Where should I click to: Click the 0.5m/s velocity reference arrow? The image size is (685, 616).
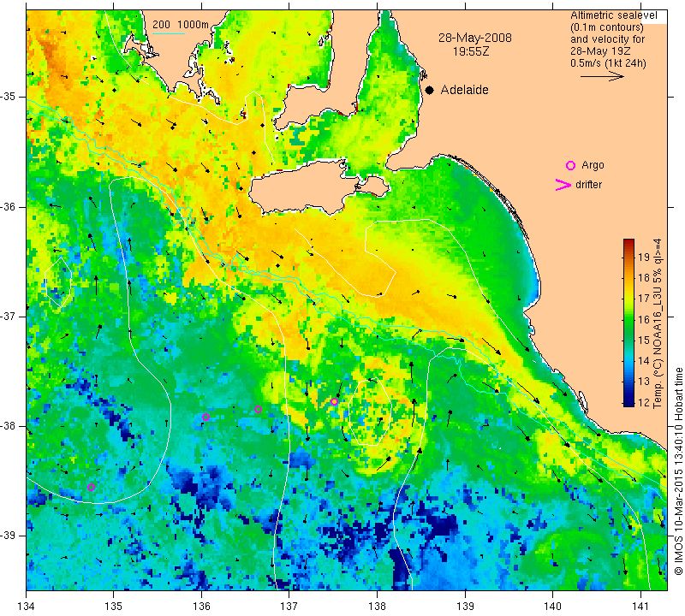click(602, 76)
